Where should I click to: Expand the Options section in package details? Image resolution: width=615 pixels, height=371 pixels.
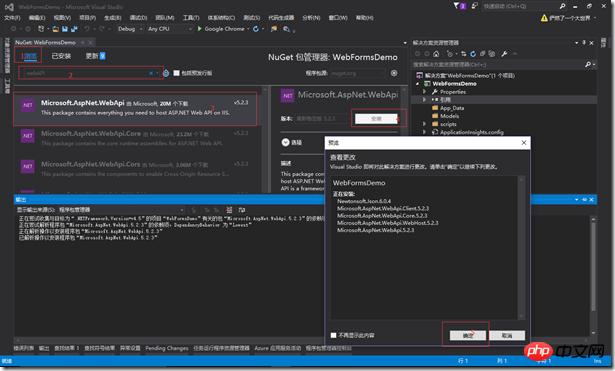[285, 142]
